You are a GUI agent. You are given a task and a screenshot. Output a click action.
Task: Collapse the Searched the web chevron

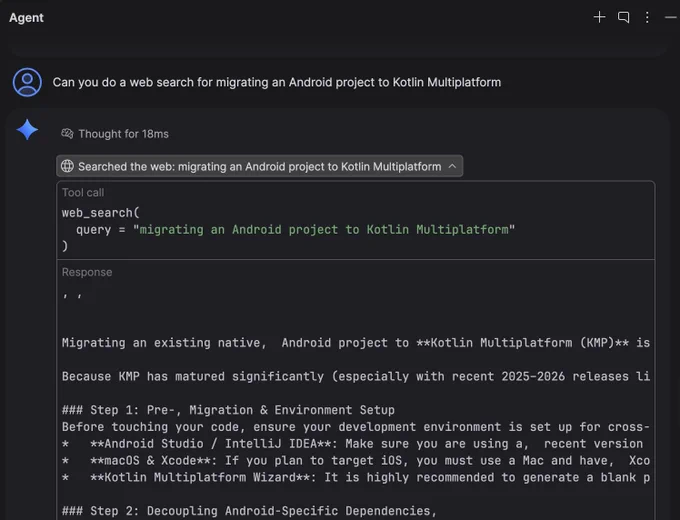(x=452, y=166)
